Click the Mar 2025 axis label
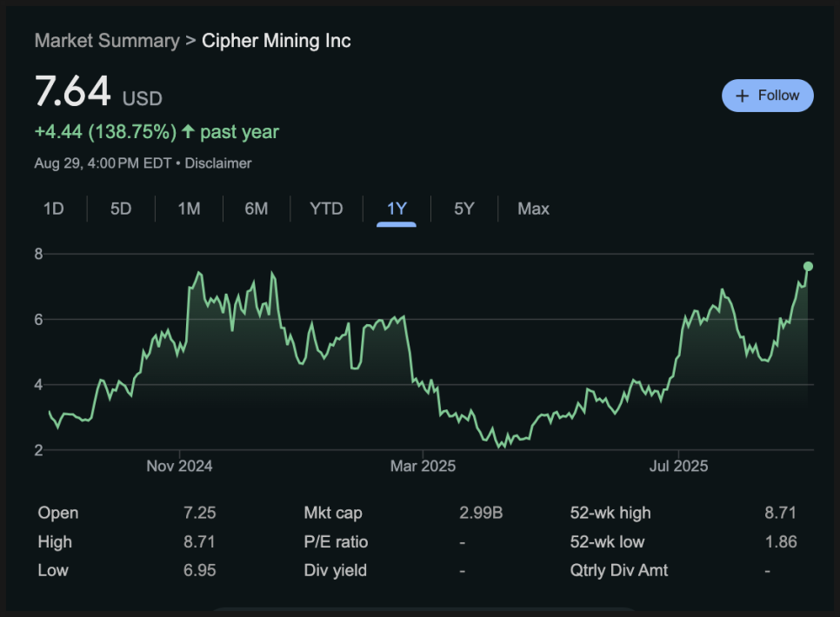Viewport: 840px width, 617px height. click(x=423, y=466)
